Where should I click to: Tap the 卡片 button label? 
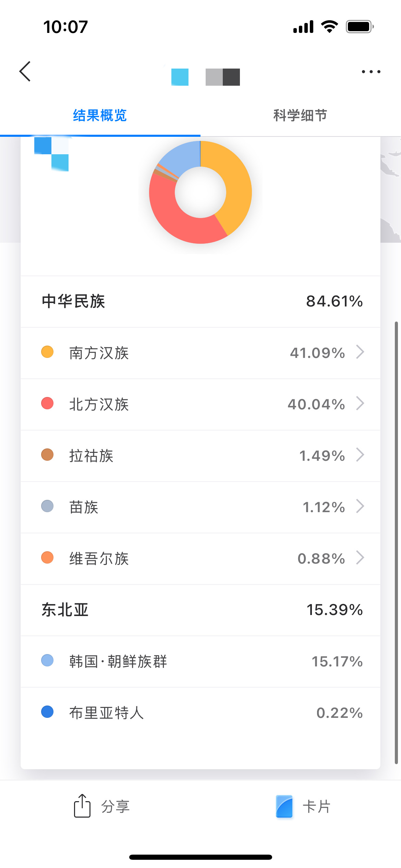[316, 806]
